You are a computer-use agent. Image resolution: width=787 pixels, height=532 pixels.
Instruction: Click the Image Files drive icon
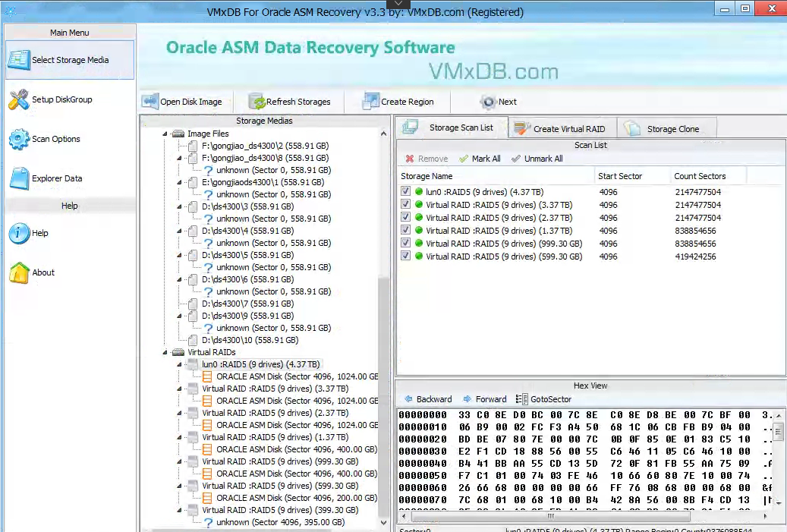point(178,134)
